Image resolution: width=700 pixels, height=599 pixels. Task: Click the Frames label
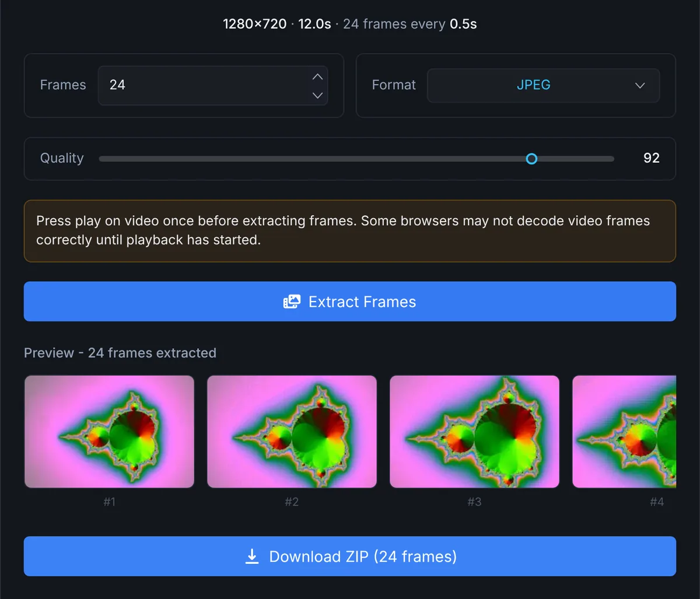(63, 85)
